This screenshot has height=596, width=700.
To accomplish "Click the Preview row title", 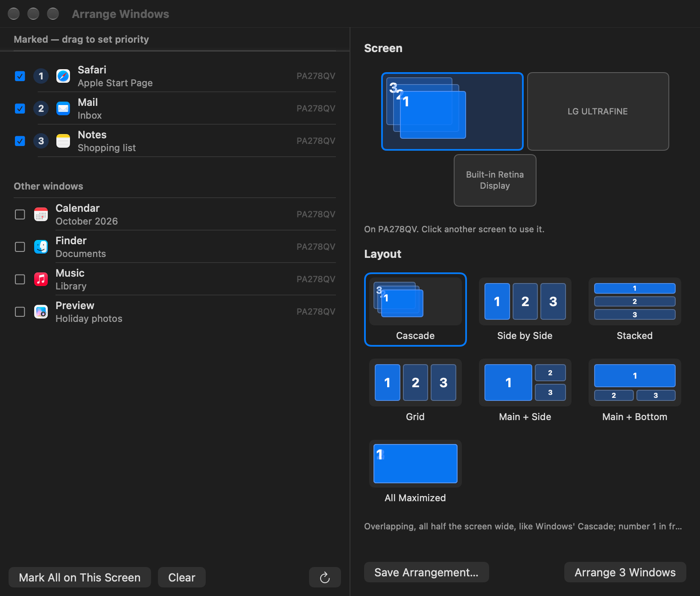I will (x=75, y=305).
